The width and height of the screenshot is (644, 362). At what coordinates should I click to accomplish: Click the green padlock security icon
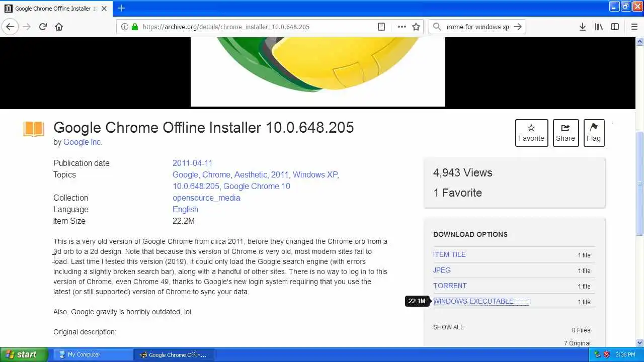coord(134,27)
